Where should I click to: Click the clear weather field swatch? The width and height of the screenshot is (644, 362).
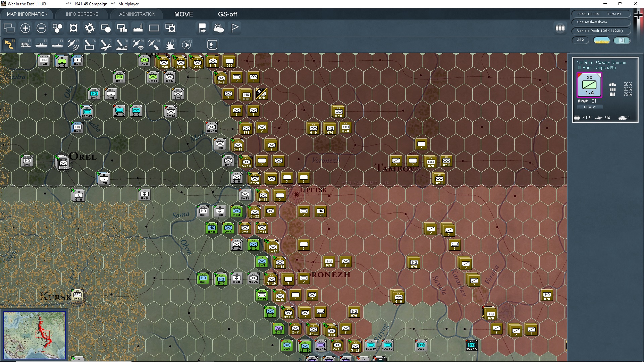coord(601,40)
